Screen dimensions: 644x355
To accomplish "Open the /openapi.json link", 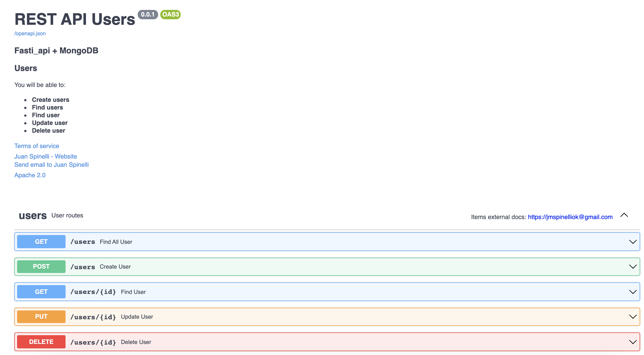I will 30,33.
